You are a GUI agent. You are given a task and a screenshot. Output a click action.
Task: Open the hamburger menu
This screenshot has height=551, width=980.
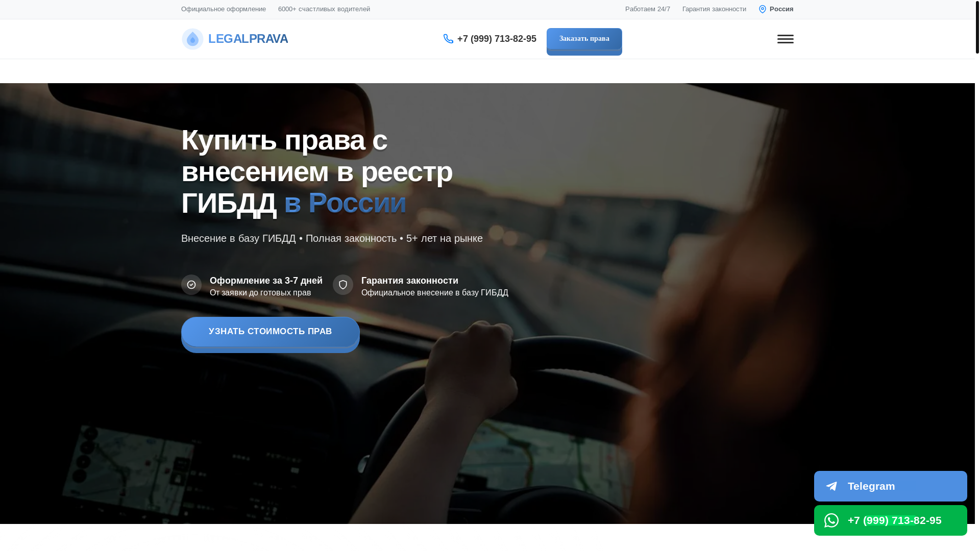point(785,39)
